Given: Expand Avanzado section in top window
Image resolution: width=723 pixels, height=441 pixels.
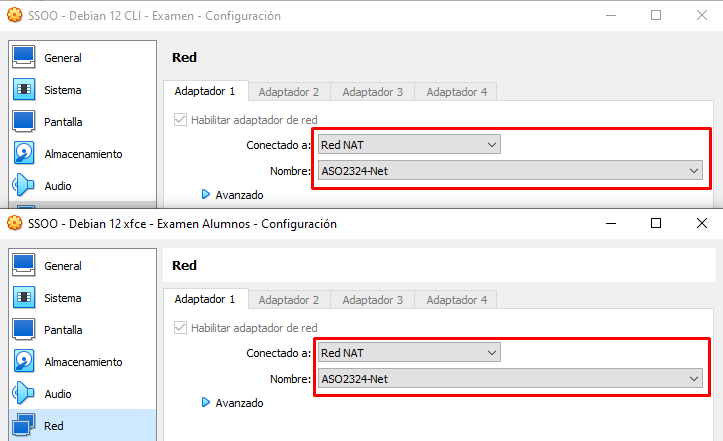Looking at the screenshot, I should (232, 195).
